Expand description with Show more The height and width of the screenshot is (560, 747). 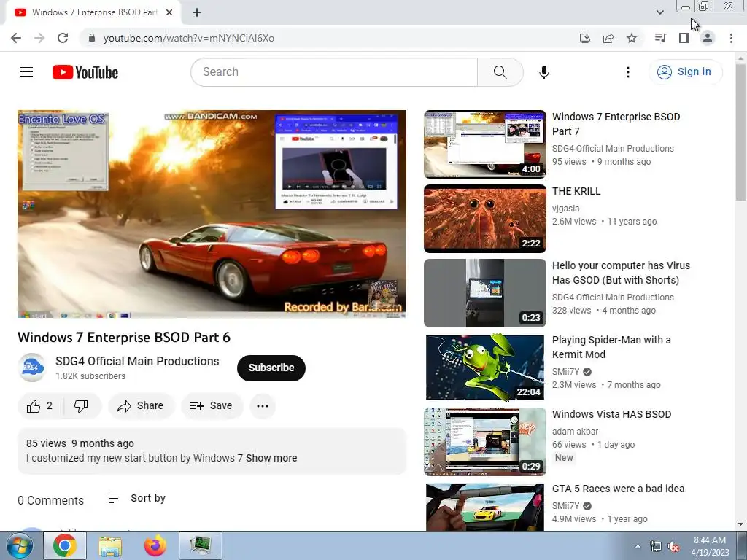pyautogui.click(x=271, y=458)
